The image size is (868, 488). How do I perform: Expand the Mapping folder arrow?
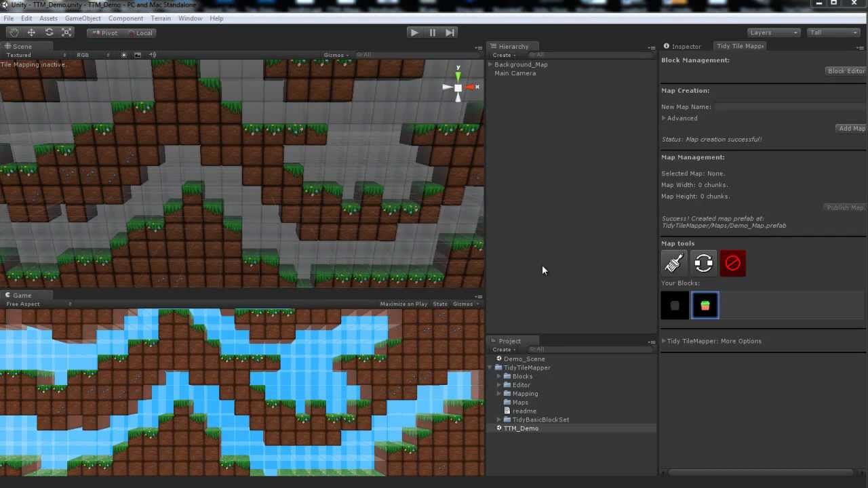tap(499, 394)
